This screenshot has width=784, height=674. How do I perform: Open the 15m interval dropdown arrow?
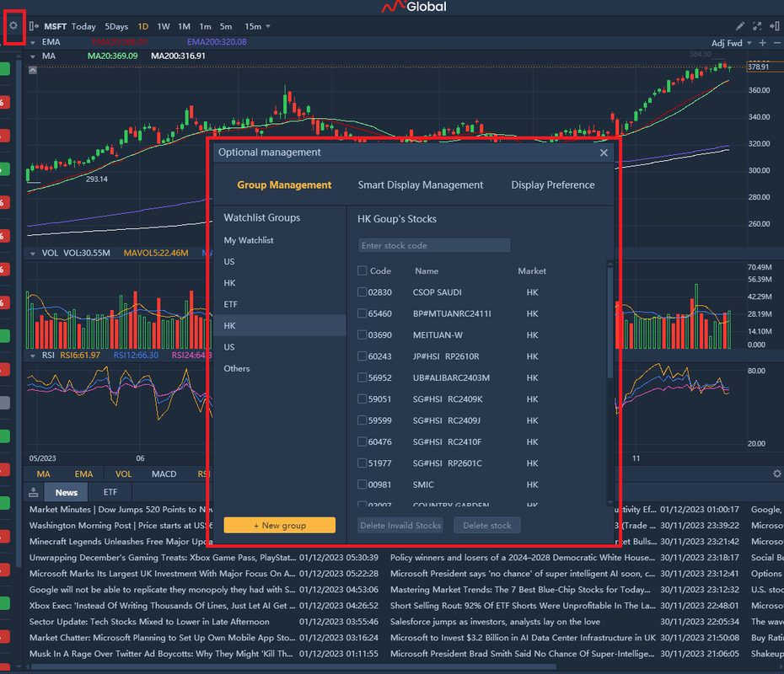(x=268, y=26)
